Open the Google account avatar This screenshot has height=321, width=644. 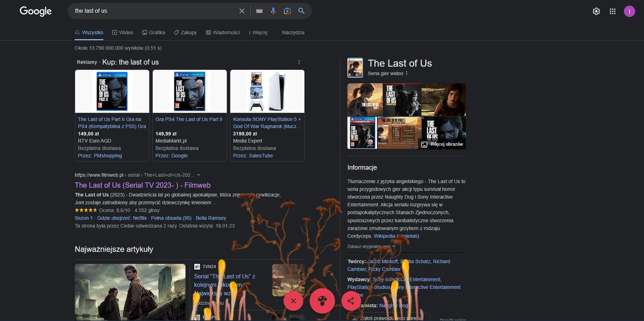629,11
